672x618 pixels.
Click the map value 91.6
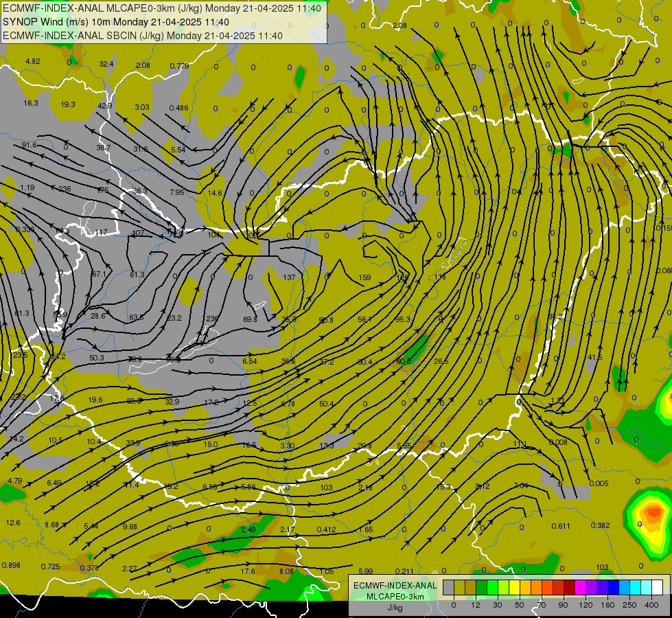coord(29,145)
